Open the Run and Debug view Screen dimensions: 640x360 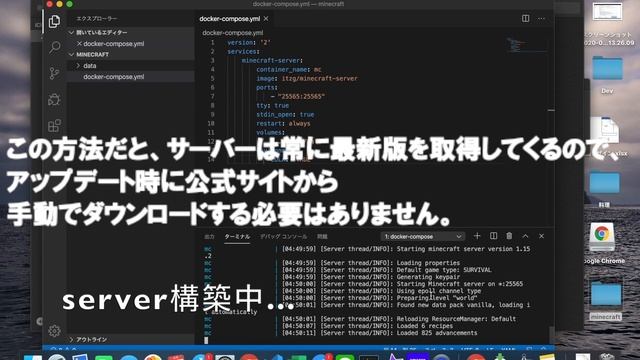pyautogui.click(x=54, y=100)
